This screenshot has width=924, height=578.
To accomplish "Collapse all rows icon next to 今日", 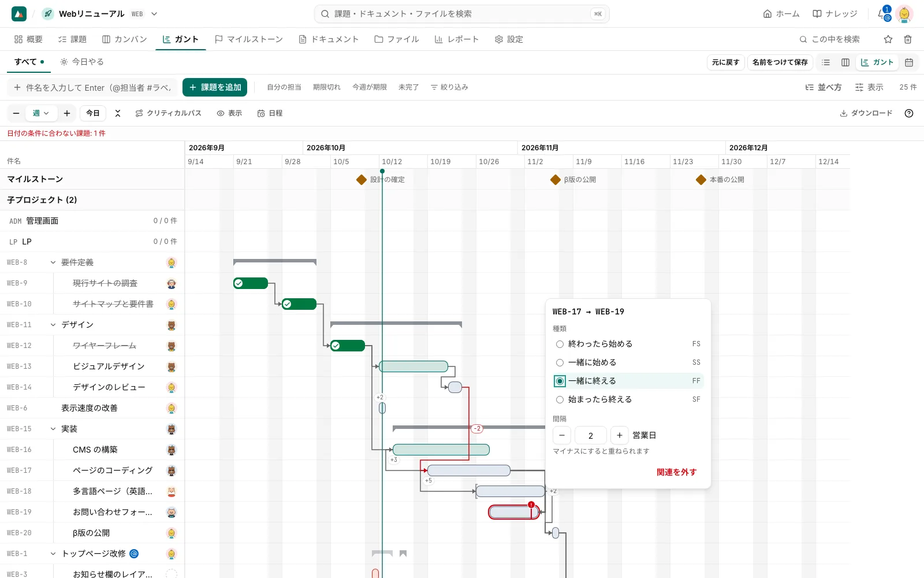I will click(118, 113).
